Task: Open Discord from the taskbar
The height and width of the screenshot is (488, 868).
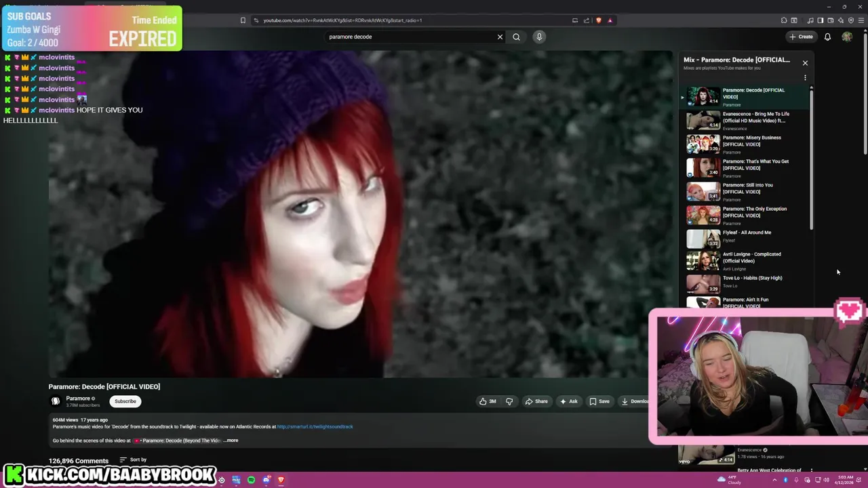Action: click(267, 481)
